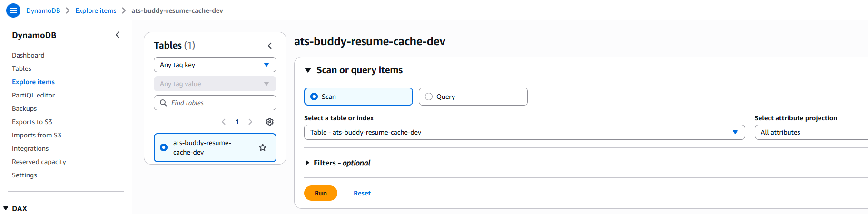Select the ats-buddy-resume-cache-dev table radio button
This screenshot has width=868, height=214.
pyautogui.click(x=164, y=147)
